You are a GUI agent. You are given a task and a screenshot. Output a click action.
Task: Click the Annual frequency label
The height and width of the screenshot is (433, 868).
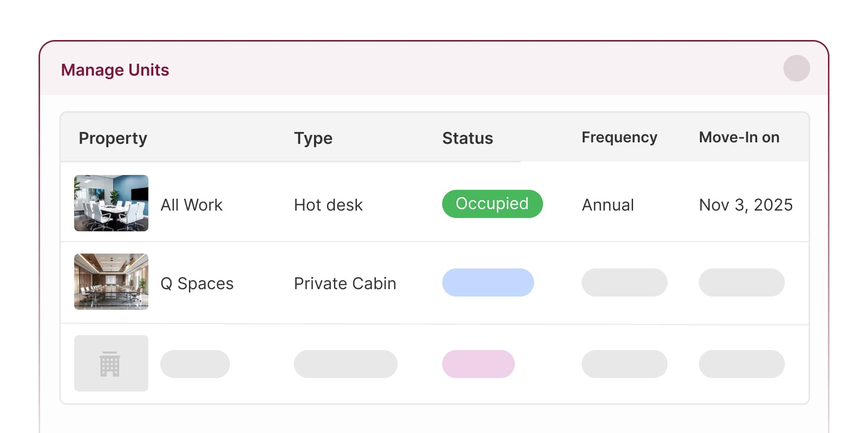click(x=608, y=205)
